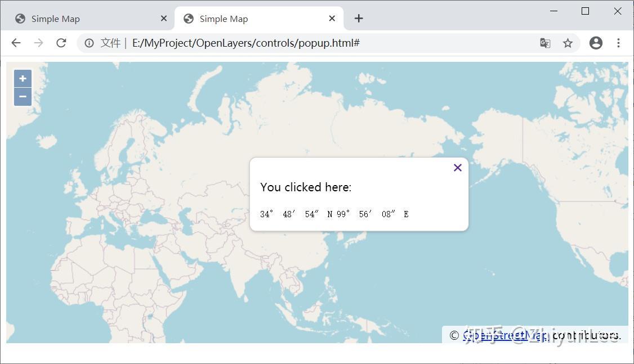Open a new tab with the plus button
The image size is (634, 364).
(x=359, y=19)
